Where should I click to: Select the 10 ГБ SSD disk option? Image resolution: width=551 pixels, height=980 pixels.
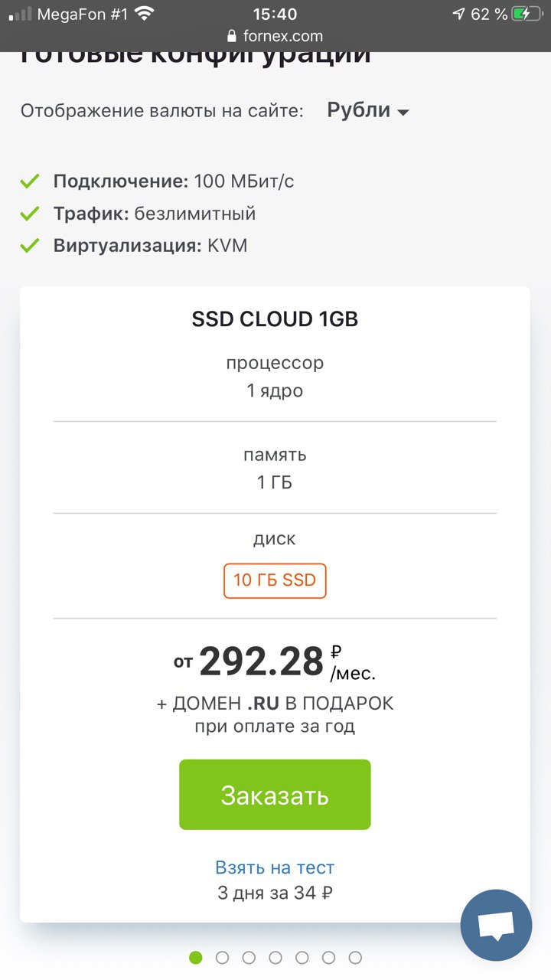click(275, 580)
